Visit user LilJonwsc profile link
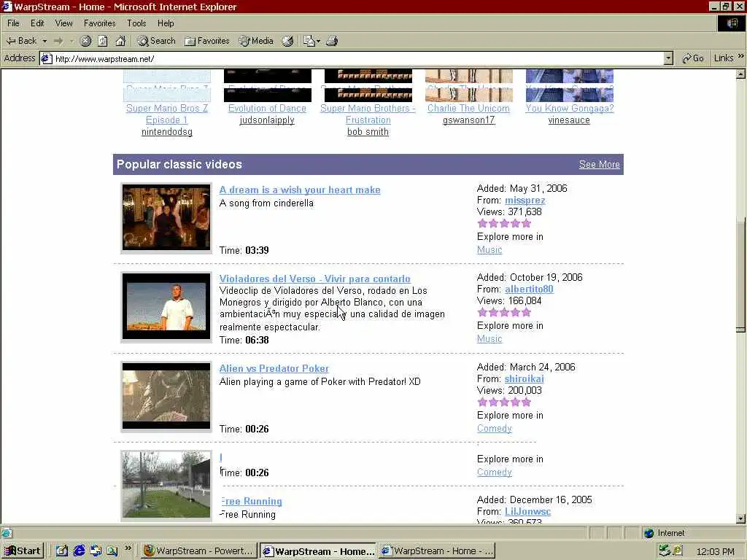The image size is (747, 560). (x=527, y=512)
